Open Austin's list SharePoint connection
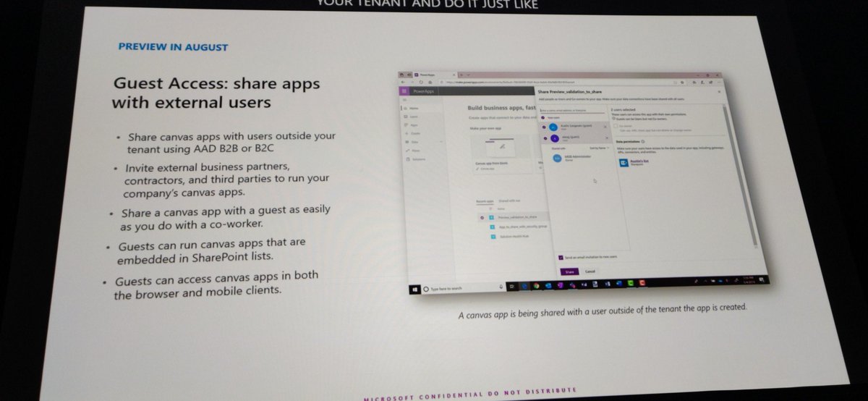This screenshot has height=401, width=868. pos(634,162)
